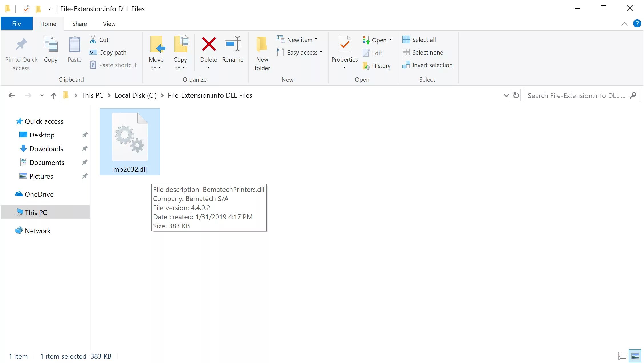Click the New folder icon
The height and width of the screenshot is (363, 644).
click(x=262, y=45)
